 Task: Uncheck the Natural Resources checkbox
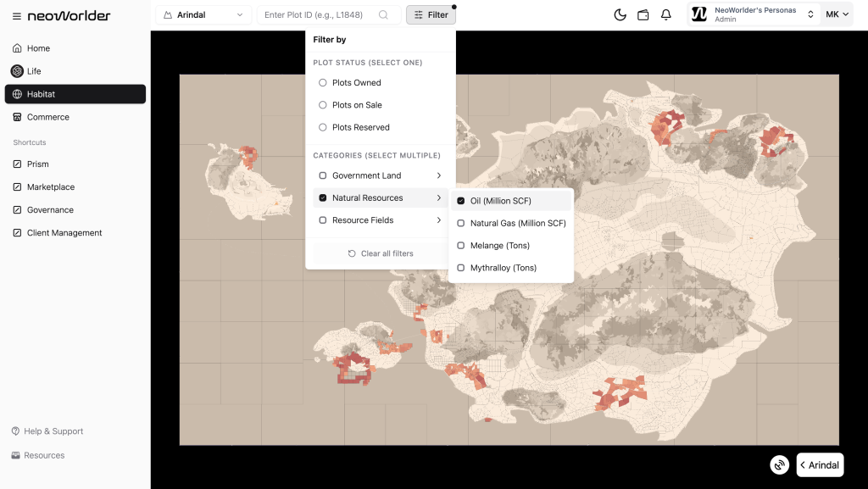click(x=323, y=197)
